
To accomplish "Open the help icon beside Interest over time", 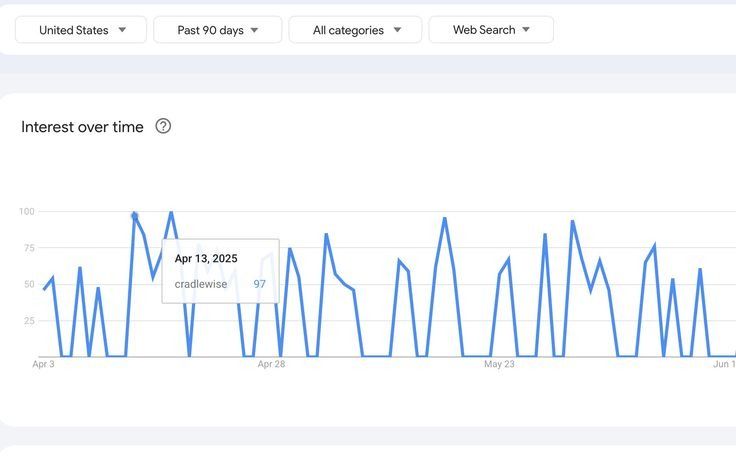I will (164, 126).
